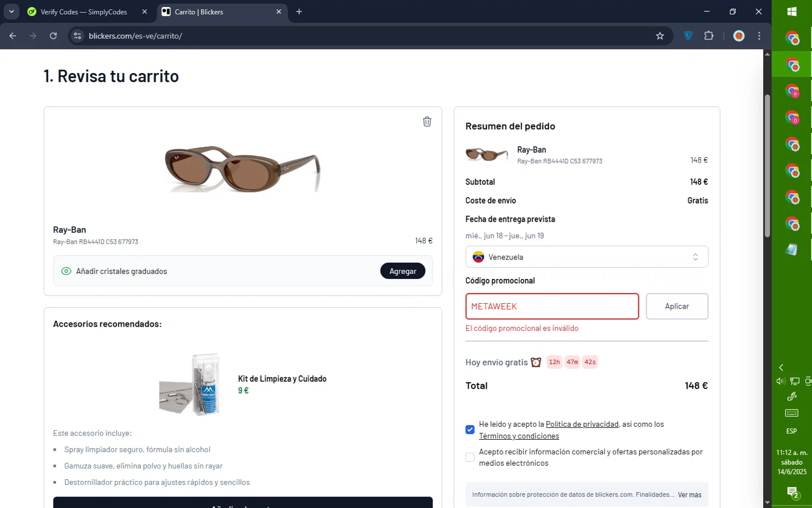The width and height of the screenshot is (812, 508).
Task: Click 'Spray limpiador seguro, fórmula sin alcohol' bullet
Action: pyautogui.click(x=137, y=450)
